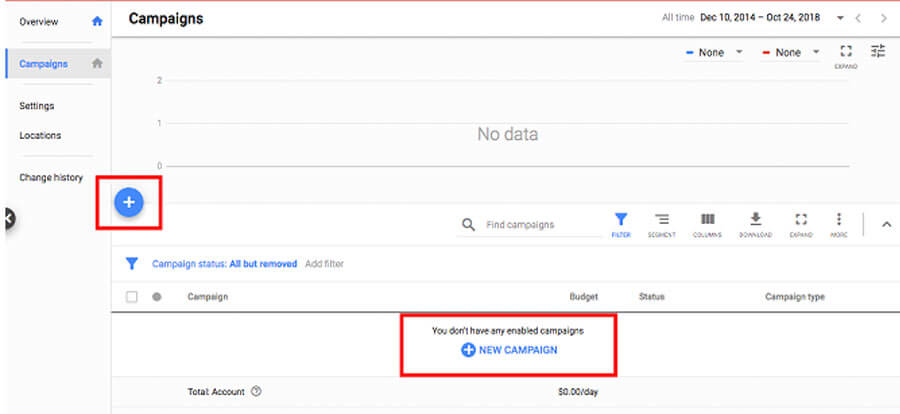Expand the campaigns table view

coord(800,224)
